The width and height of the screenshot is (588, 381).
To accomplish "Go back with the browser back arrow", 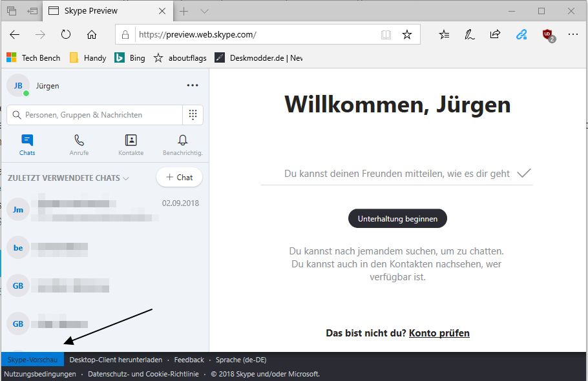I will tap(15, 35).
